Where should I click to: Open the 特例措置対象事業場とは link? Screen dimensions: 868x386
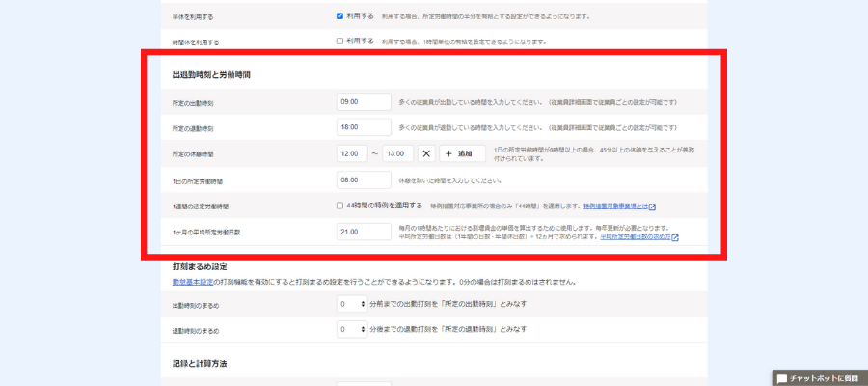click(x=614, y=207)
